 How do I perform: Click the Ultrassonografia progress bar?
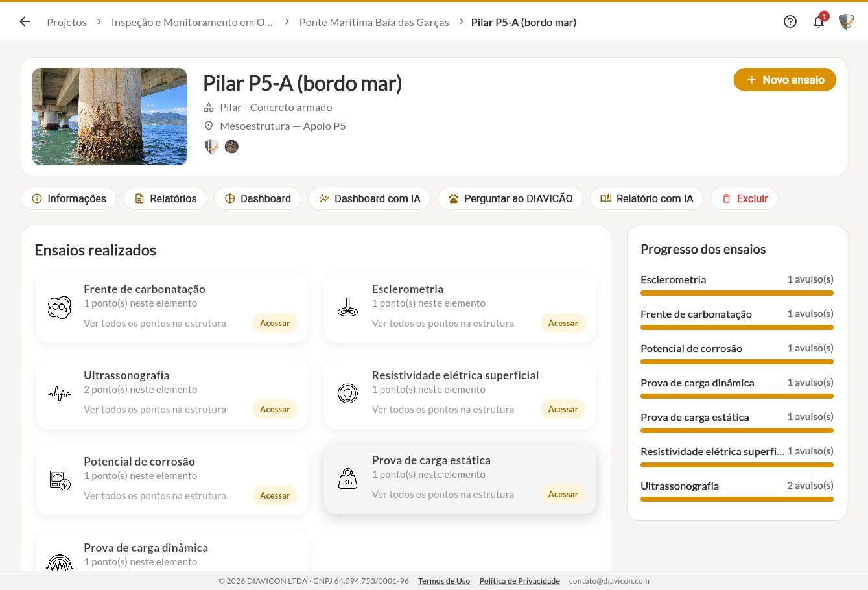coord(737,499)
